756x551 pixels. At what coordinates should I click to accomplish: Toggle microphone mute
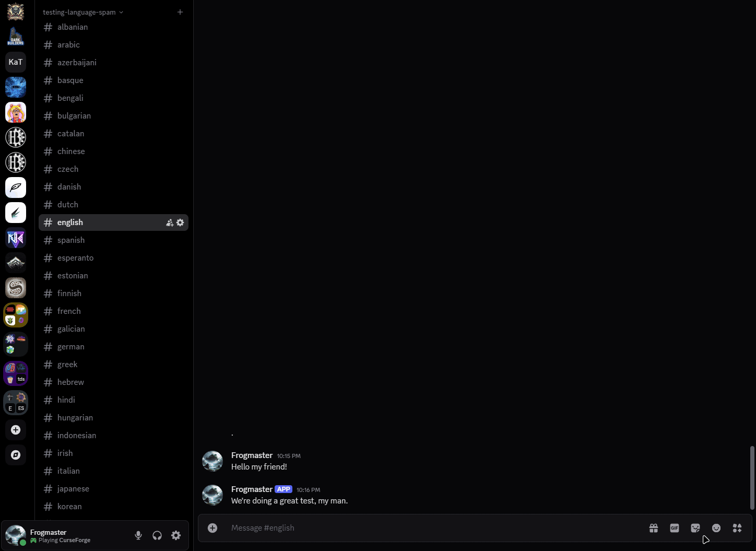[x=138, y=535]
